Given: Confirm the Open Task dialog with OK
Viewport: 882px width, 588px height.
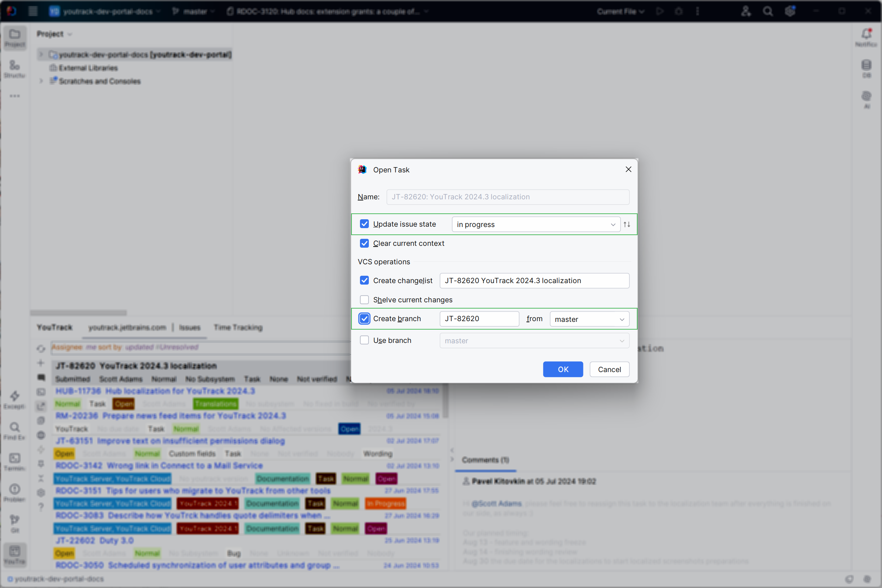Looking at the screenshot, I should tap(563, 369).
